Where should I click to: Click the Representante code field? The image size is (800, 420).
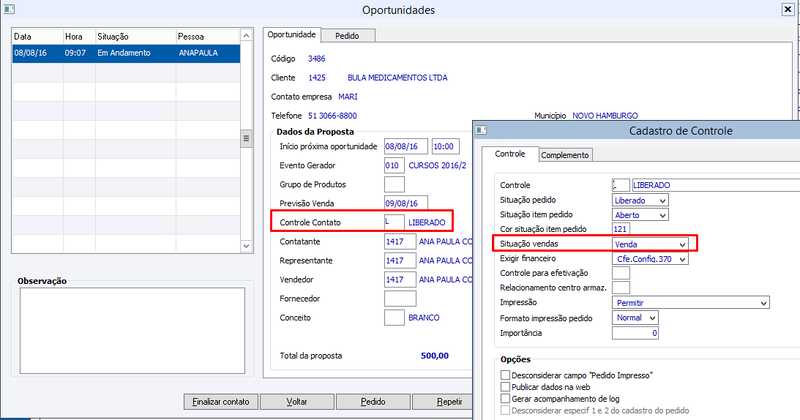[x=399, y=260]
